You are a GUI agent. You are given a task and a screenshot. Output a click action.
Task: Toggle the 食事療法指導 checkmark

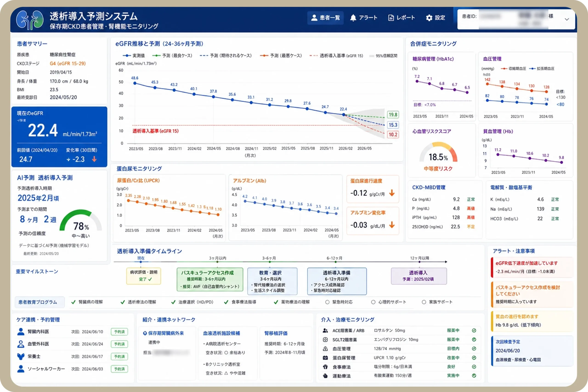[226, 302]
